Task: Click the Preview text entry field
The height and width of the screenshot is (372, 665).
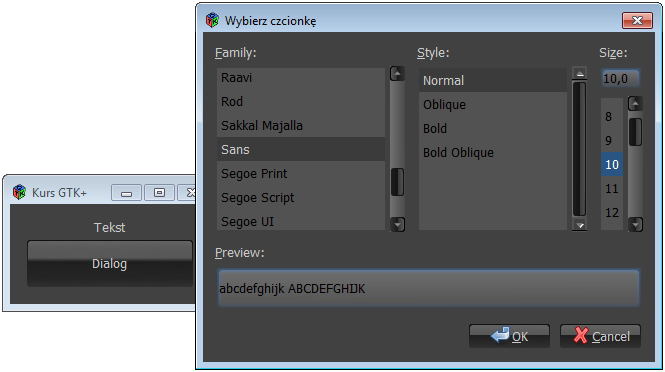Action: [428, 288]
